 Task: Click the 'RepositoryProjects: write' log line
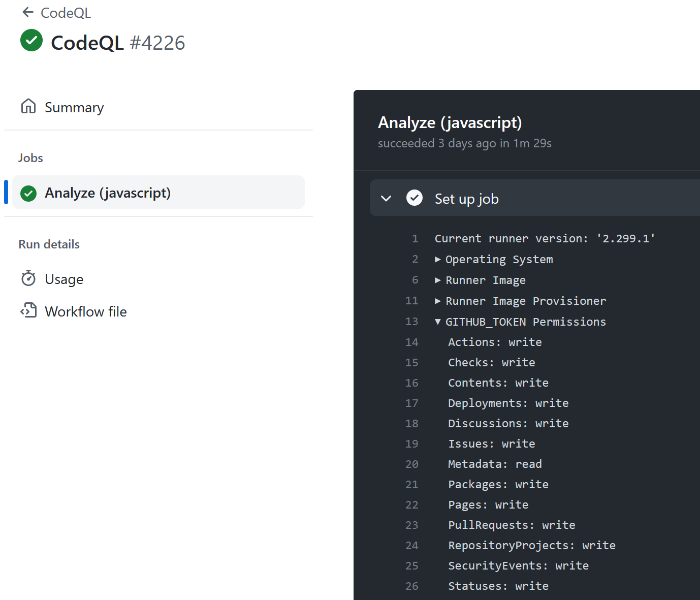(532, 545)
